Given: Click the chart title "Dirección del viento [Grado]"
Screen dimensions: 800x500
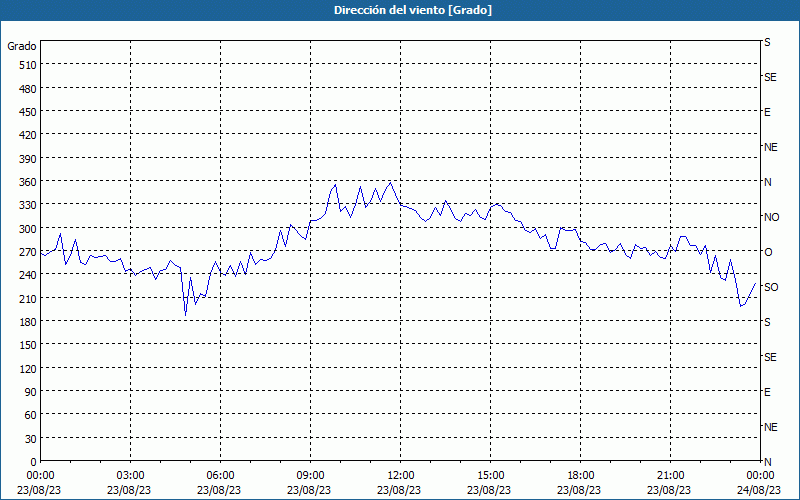Looking at the screenshot, I should click(x=413, y=10).
